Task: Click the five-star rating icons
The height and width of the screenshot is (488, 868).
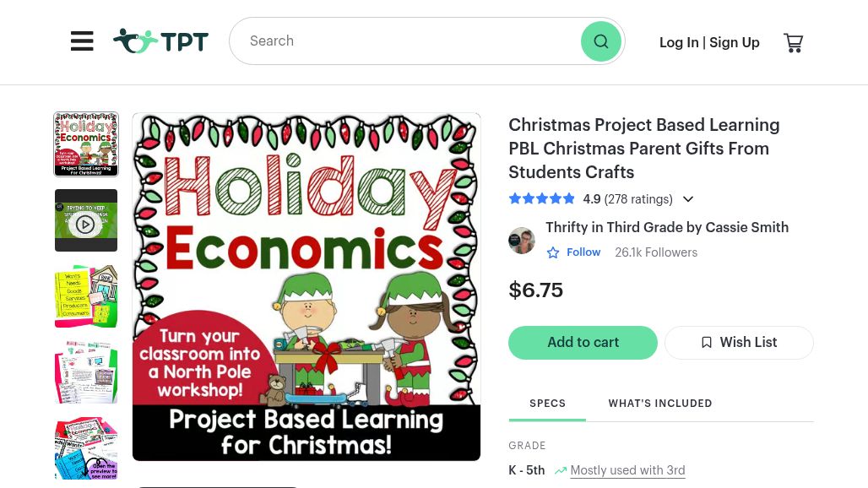Action: pyautogui.click(x=542, y=199)
